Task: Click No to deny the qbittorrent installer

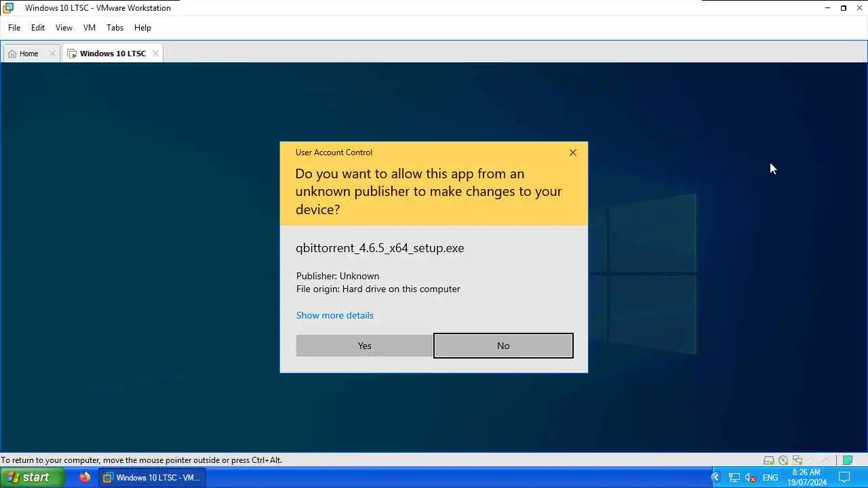Action: click(503, 346)
